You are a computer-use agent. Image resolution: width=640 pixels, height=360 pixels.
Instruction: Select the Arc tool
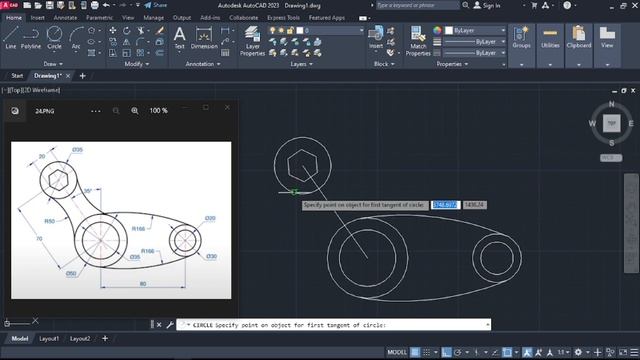(x=76, y=38)
